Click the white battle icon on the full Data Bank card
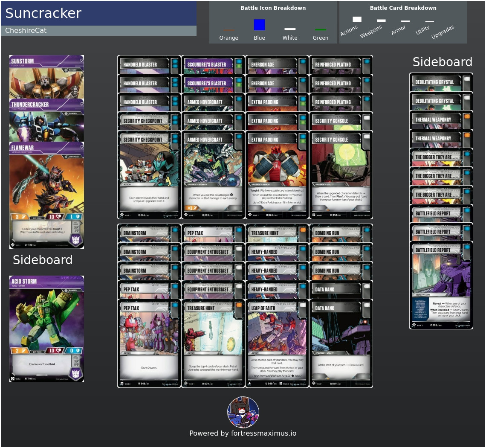This screenshot has width=486, height=448. click(x=366, y=305)
